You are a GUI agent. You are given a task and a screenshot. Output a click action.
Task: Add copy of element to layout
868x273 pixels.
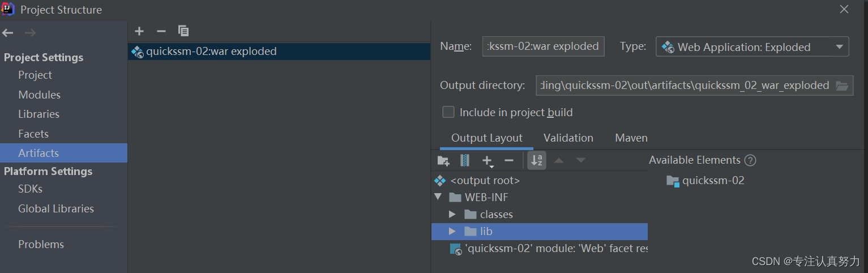[488, 161]
